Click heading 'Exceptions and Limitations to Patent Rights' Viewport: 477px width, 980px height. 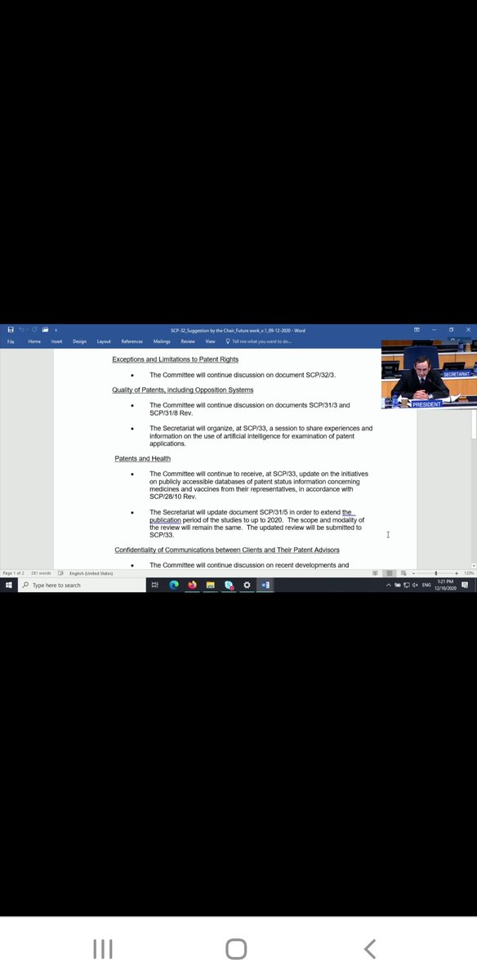(175, 359)
